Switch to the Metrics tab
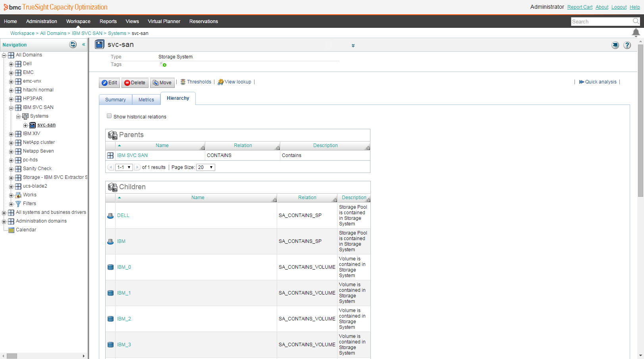The image size is (644, 359). coord(146,100)
